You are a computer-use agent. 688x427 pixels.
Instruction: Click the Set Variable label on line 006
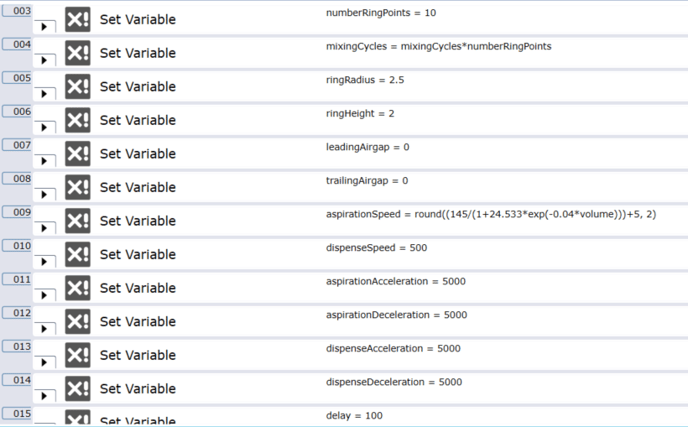(138, 120)
